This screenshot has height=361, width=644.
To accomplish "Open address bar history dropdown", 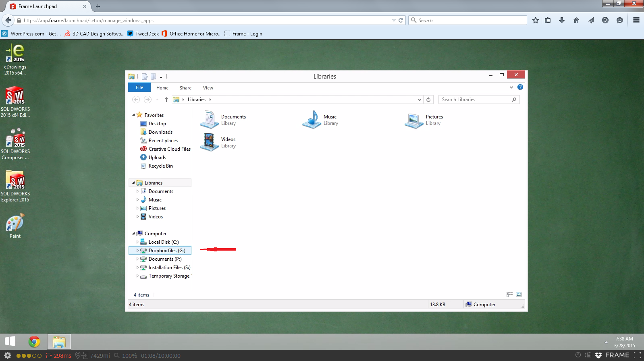I will coord(420,100).
